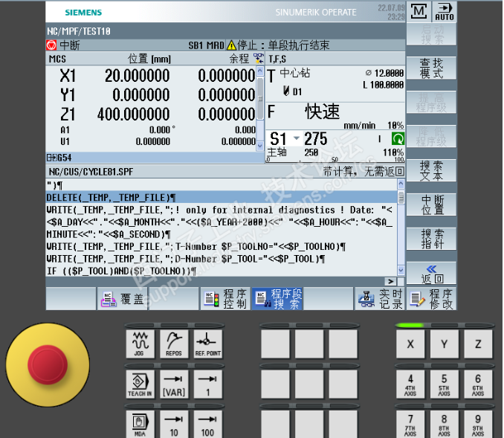Click the 搜索指针 (Search pointer) softkey

click(431, 239)
